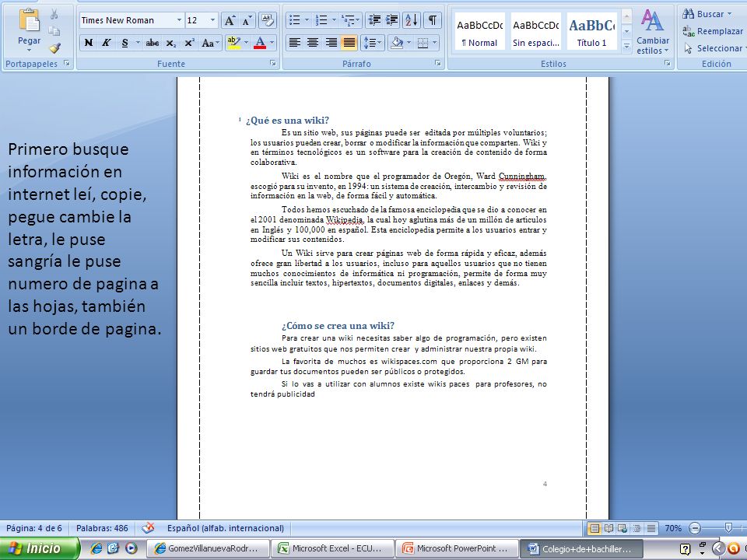Click the Shrink Font small A icon
The width and height of the screenshot is (747, 560).
pos(247,20)
